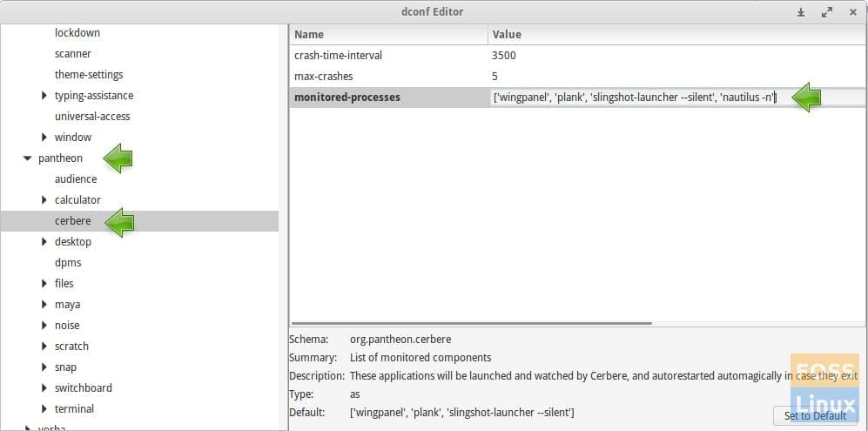The width and height of the screenshot is (868, 431).
Task: Click the pantheon tree label
Action: (60, 158)
